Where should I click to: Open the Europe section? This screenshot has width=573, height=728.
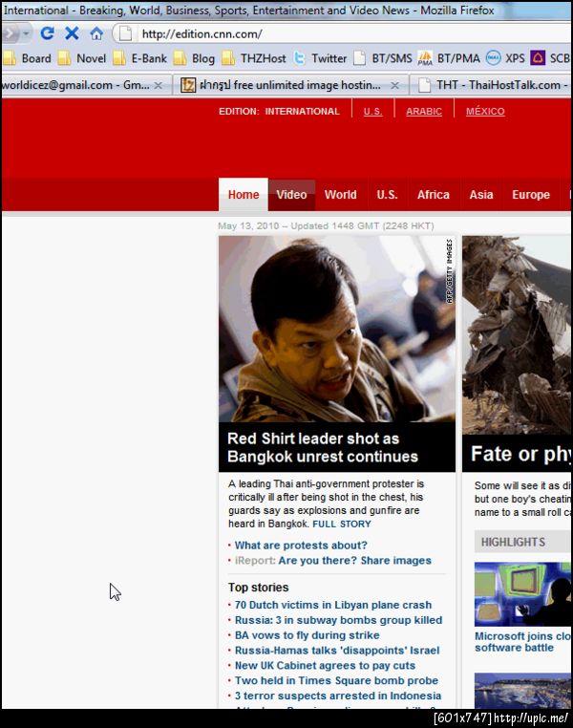pos(531,195)
